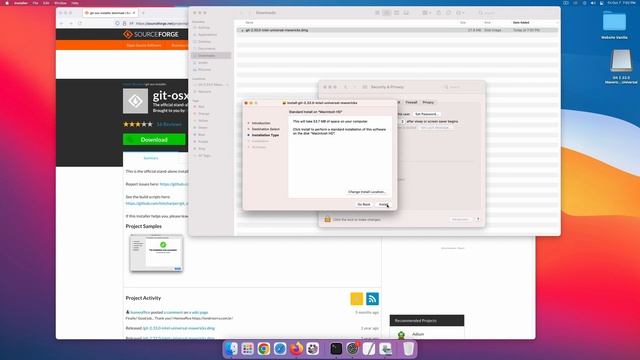Select the git dmg file in Finder Downloads
Screen dimensions: 640x360
click(x=397, y=30)
